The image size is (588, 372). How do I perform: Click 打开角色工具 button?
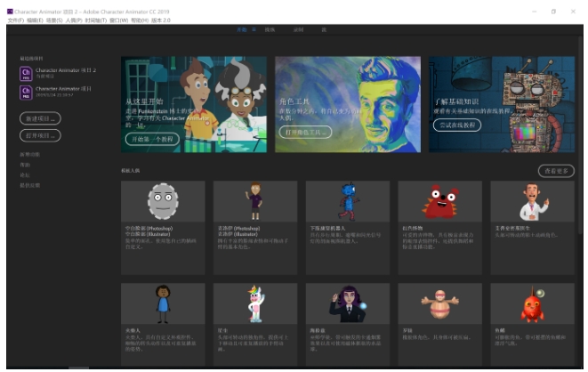pos(305,133)
